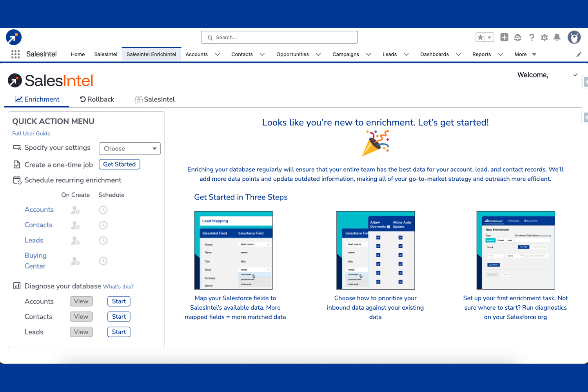Click the Leads enrichment link
The image size is (588, 392).
point(34,240)
